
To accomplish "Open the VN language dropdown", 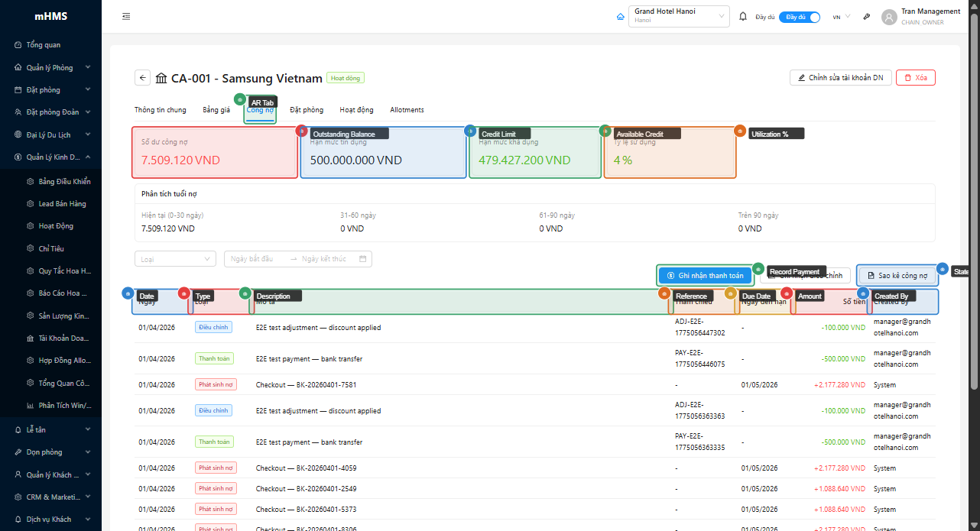I will coord(841,17).
